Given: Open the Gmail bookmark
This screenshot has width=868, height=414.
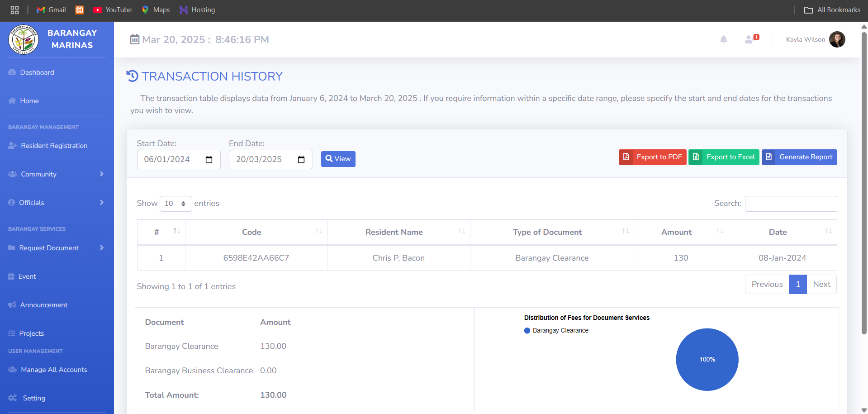Looking at the screenshot, I should (51, 10).
